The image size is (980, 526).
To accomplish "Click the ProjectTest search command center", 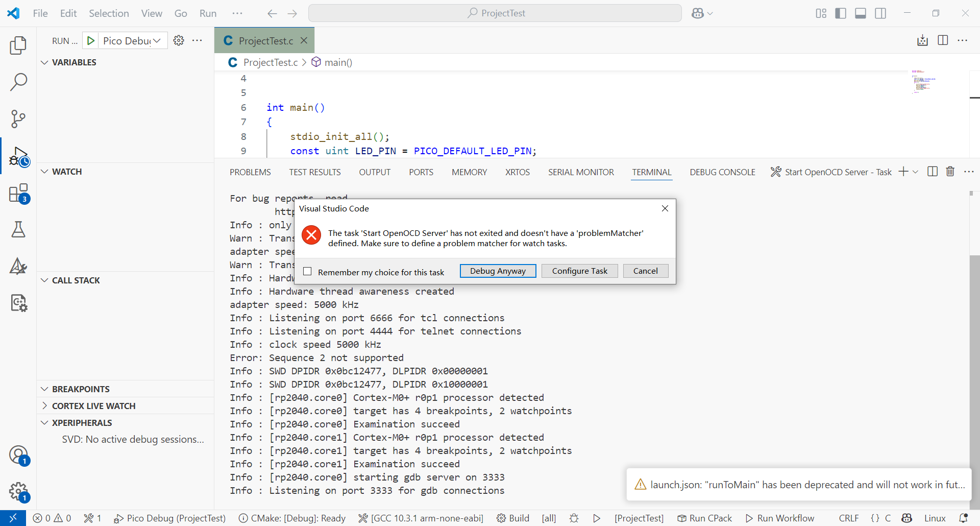I will click(x=495, y=13).
